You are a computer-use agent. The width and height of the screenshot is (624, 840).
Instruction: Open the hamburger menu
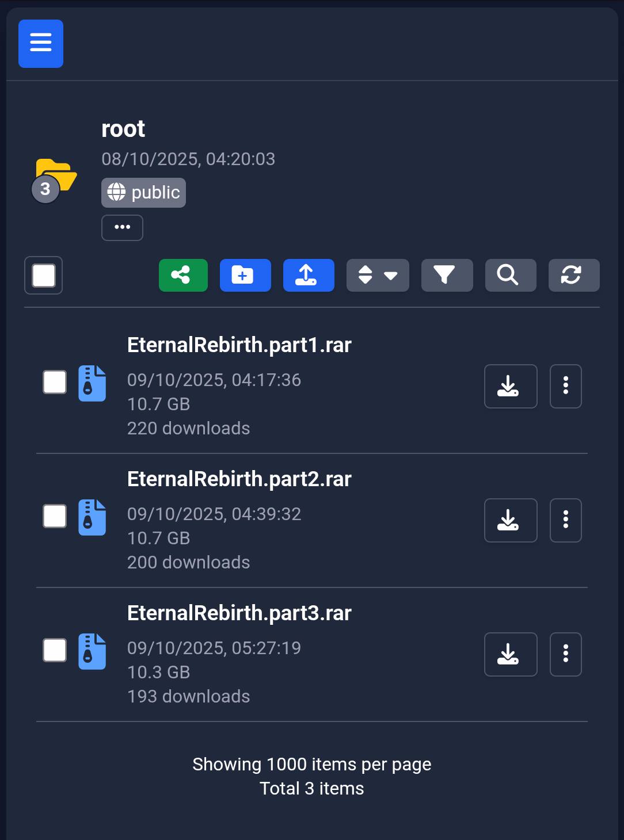pos(41,44)
